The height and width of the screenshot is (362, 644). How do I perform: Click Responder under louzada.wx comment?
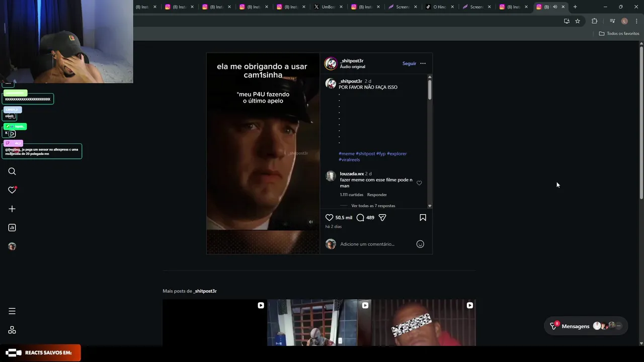click(377, 195)
